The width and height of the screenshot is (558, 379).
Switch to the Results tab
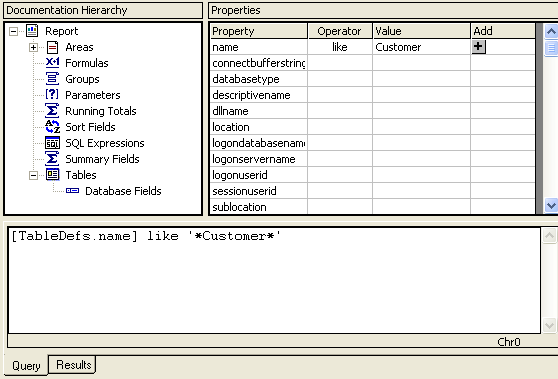(73, 364)
